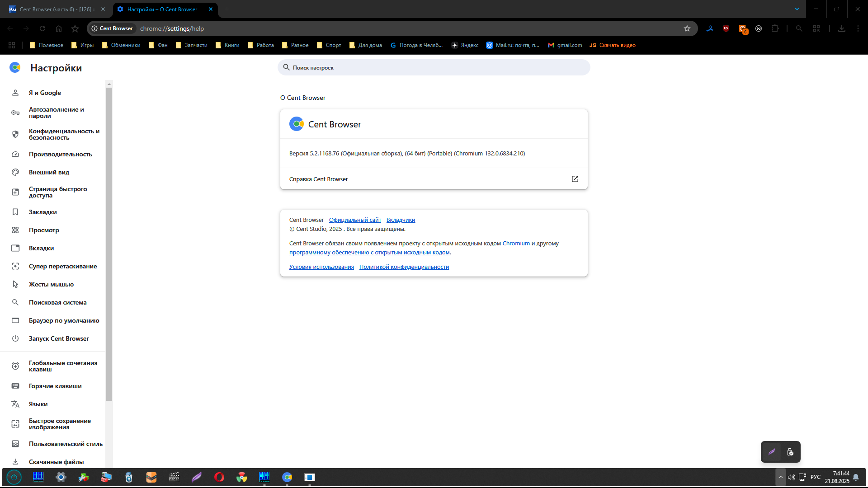Open the Работа bookmarks folder

point(261,45)
